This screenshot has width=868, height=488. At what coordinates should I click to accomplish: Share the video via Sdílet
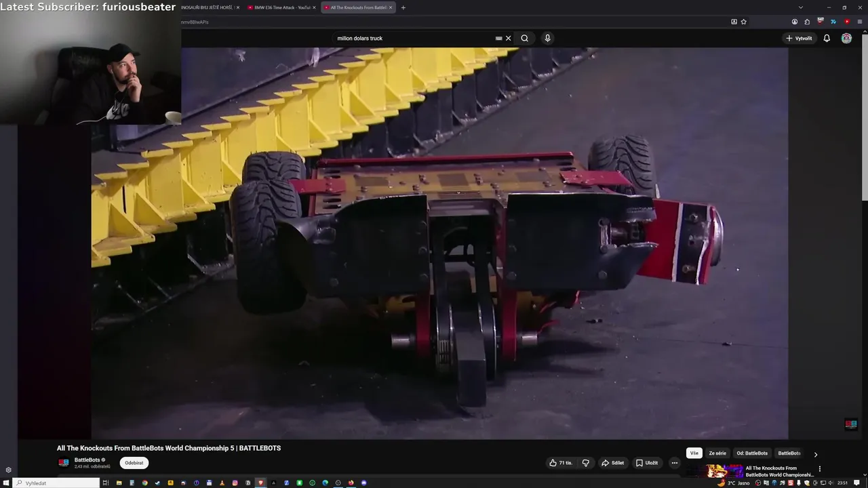click(612, 463)
